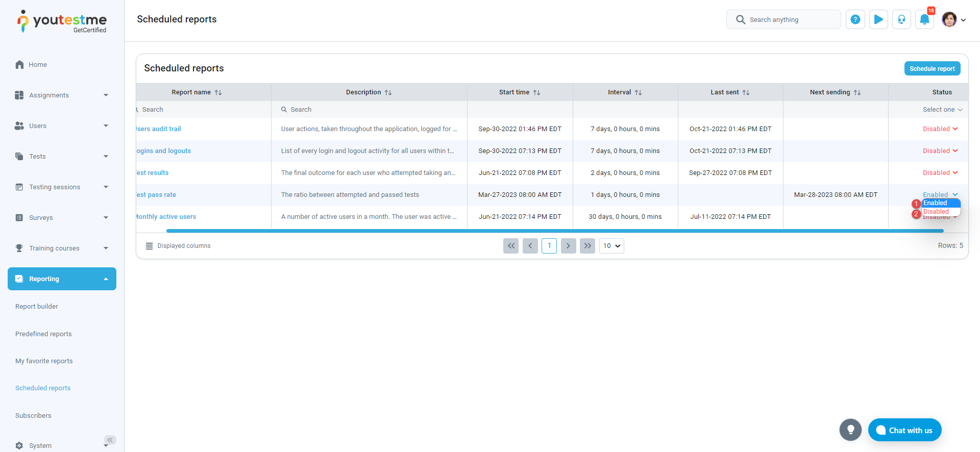Go to last page of table
980x452 pixels.
click(587, 246)
